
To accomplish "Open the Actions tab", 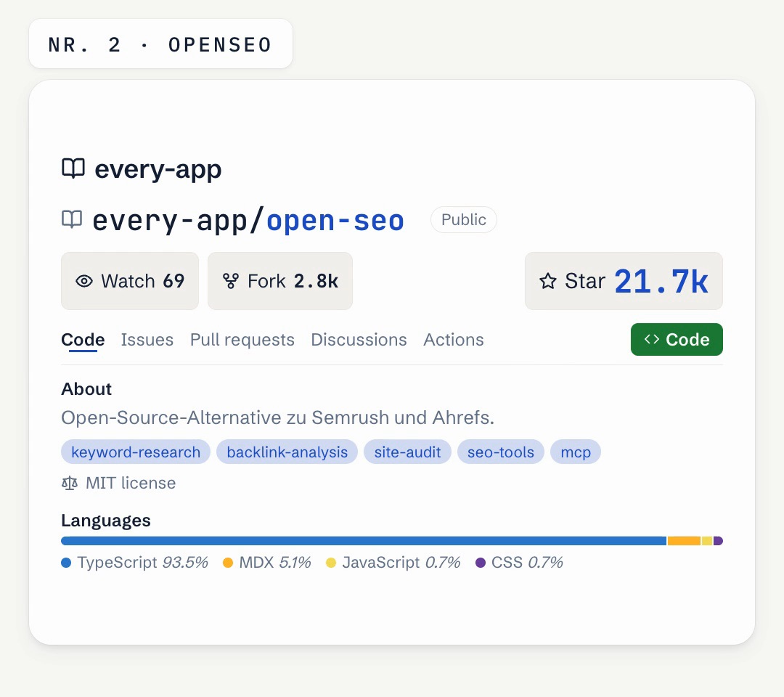I will pyautogui.click(x=454, y=340).
